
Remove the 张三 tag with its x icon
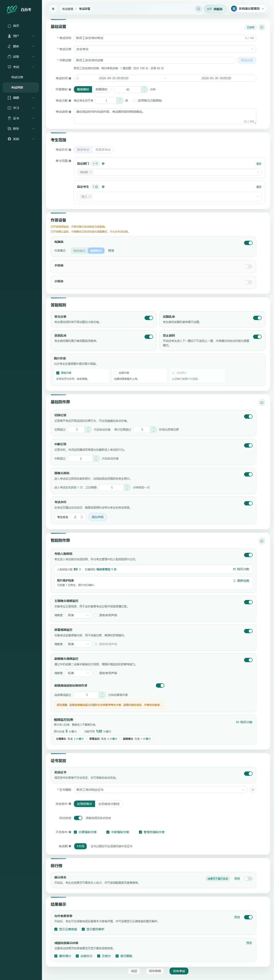click(x=90, y=197)
